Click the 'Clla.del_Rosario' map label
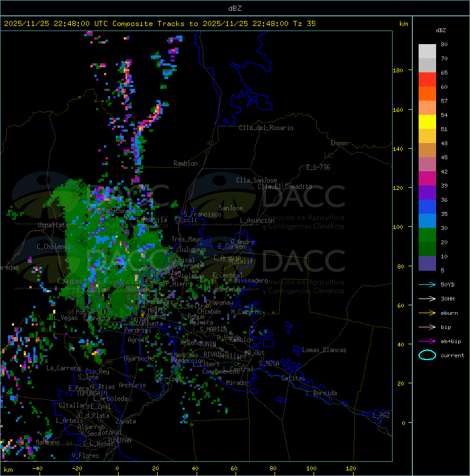Viewport: 470px width, 476px height. (266, 128)
